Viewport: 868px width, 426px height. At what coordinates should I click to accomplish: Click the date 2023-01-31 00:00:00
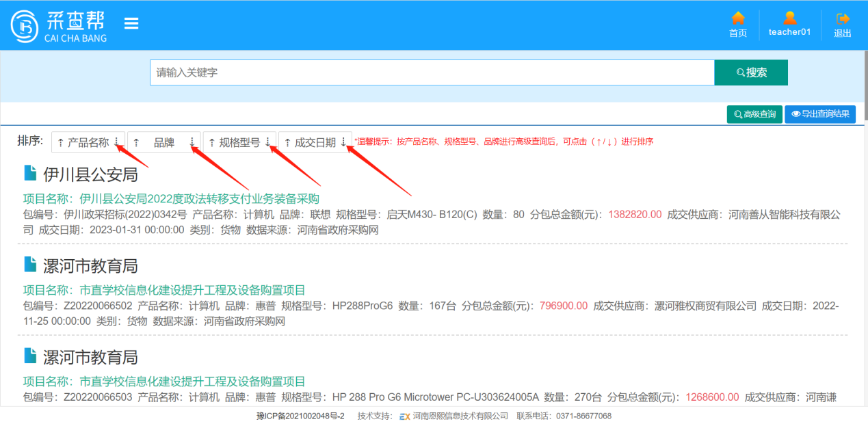point(137,230)
